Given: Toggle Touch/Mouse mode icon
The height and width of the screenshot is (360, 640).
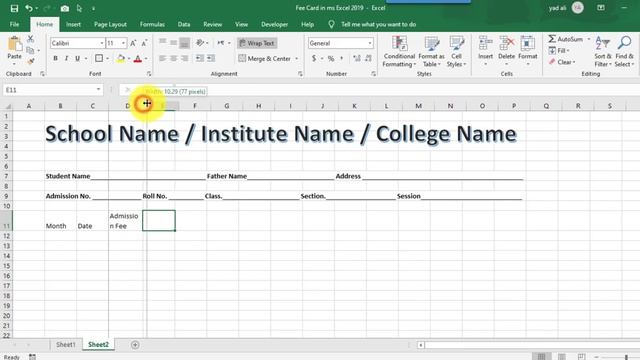Looking at the screenshot, I should coord(79,8).
